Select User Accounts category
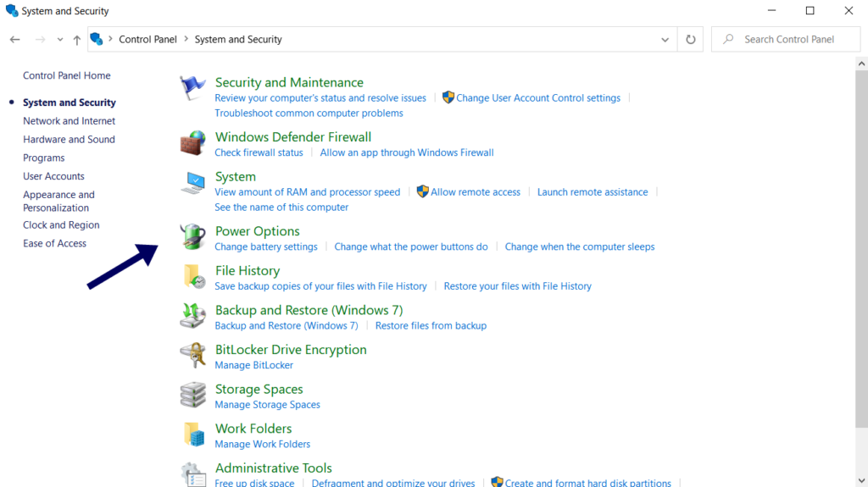Screen dimensions: 868x487 (x=53, y=176)
